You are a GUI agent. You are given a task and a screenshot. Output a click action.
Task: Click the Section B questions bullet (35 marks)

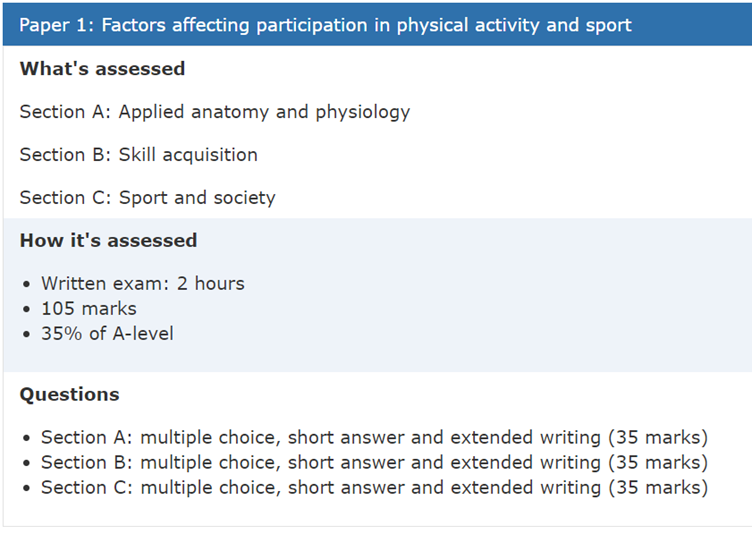tap(375, 463)
